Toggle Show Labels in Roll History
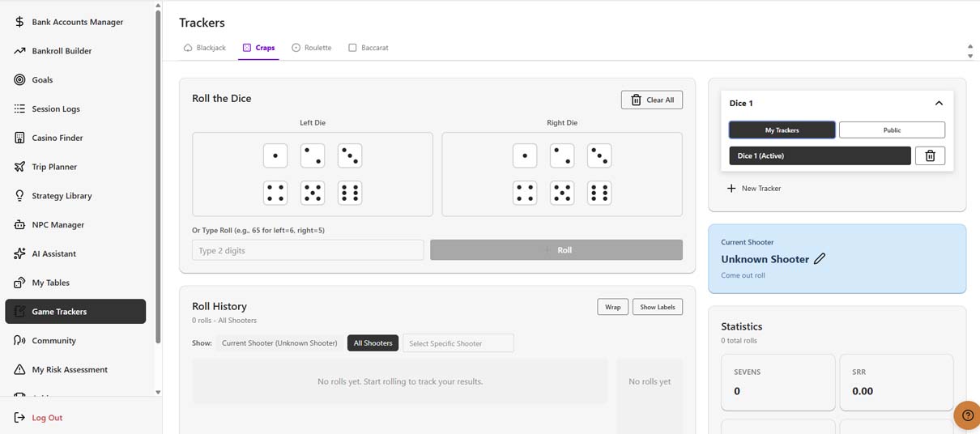Image resolution: width=980 pixels, height=434 pixels. [x=658, y=307]
